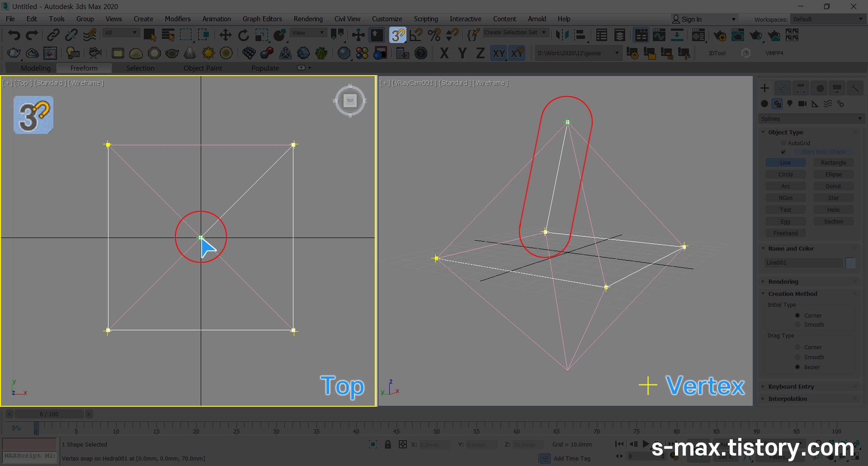
Task: Expand the Interpolation rollout
Action: coord(788,399)
